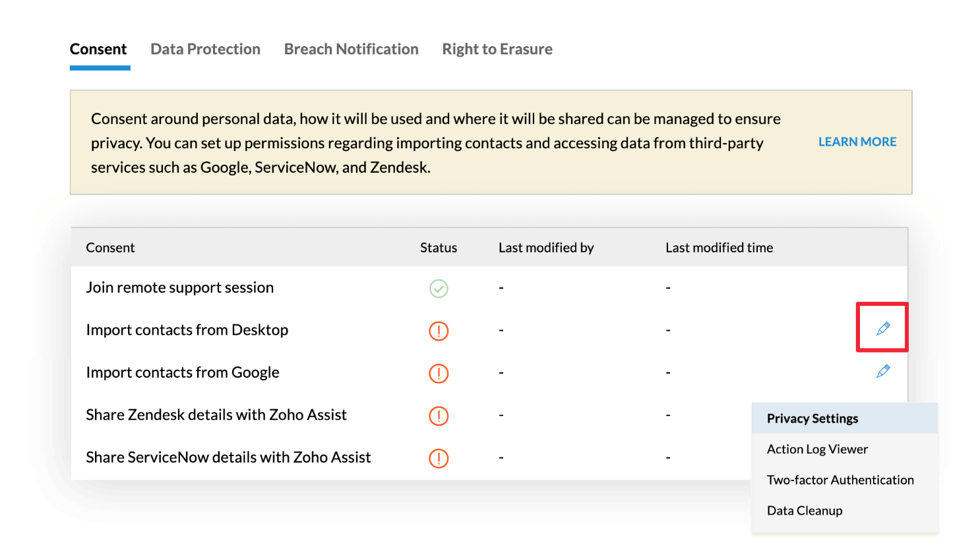This screenshot has width=980, height=555.
Task: Switch to the Data Protection tab
Action: coord(205,49)
